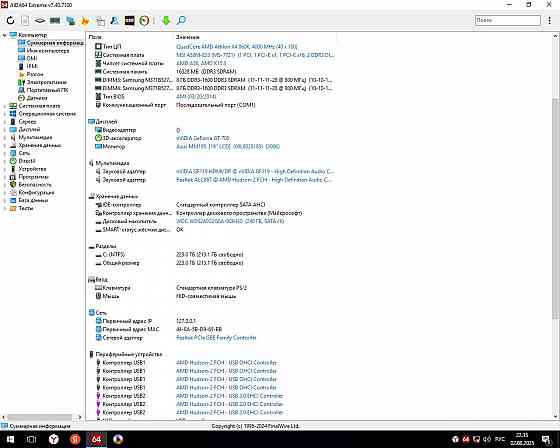Screen dimensions: 560x448
Task: Click the blue magnifier driver updates icon
Action: (x=181, y=20)
